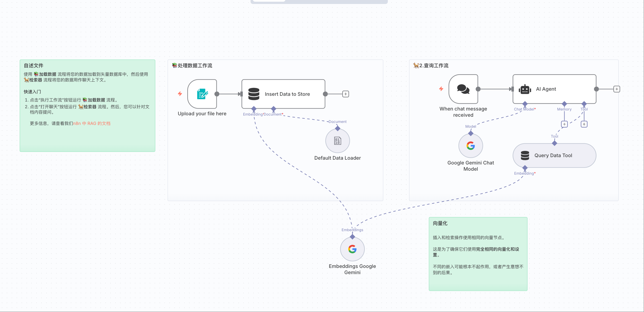Add a node after Insert Data to Store

coord(345,94)
